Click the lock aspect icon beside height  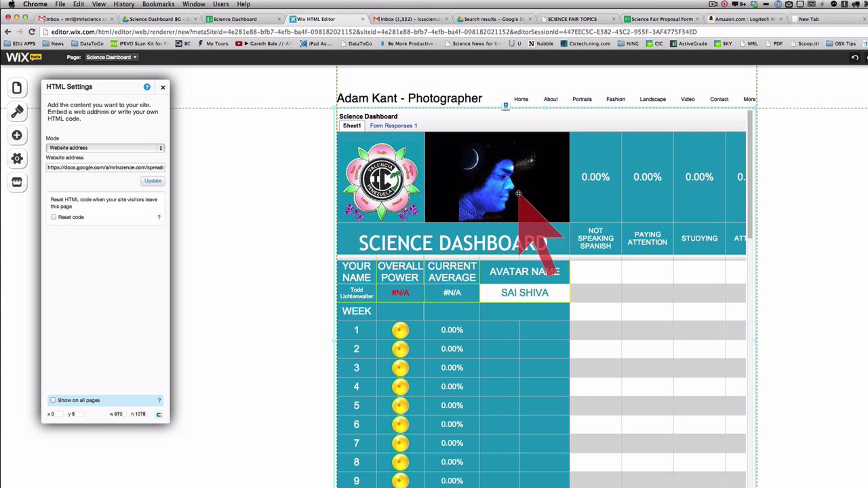click(159, 415)
